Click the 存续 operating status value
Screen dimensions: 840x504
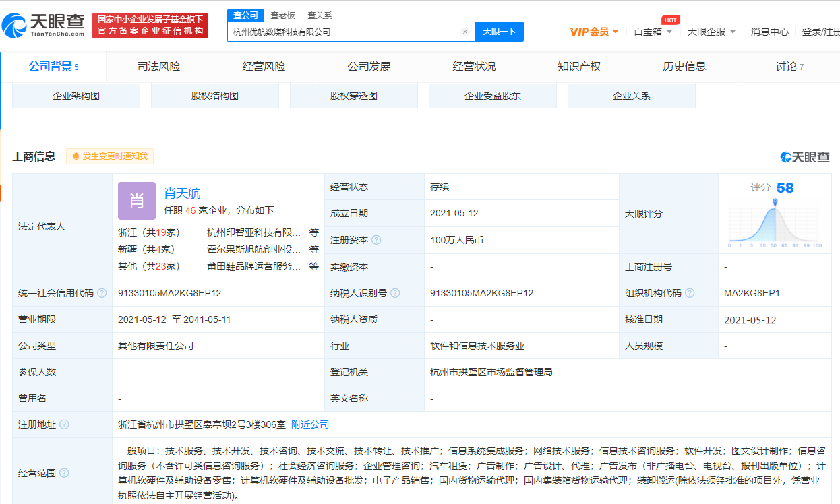(440, 187)
